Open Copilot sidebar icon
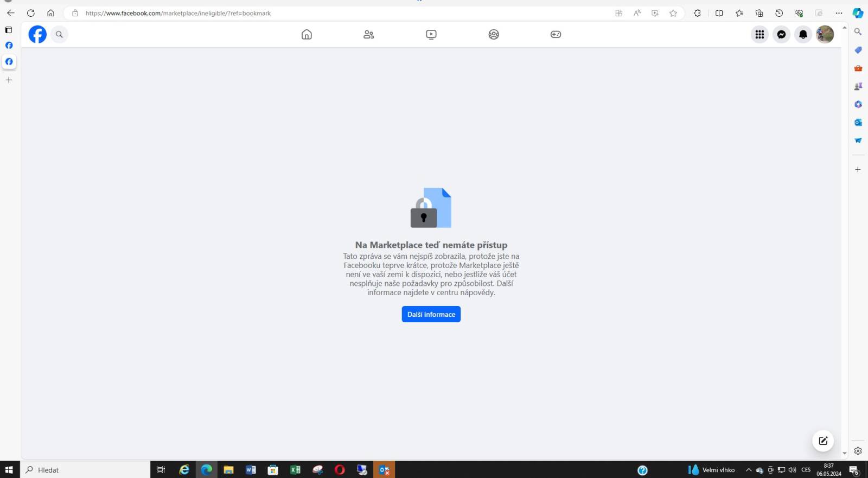 pos(858,13)
